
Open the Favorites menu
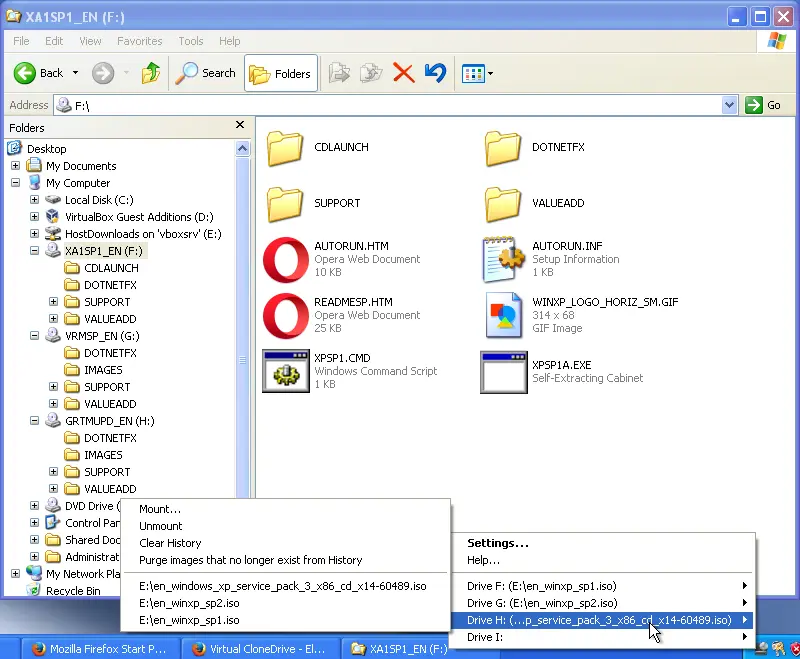pos(139,41)
